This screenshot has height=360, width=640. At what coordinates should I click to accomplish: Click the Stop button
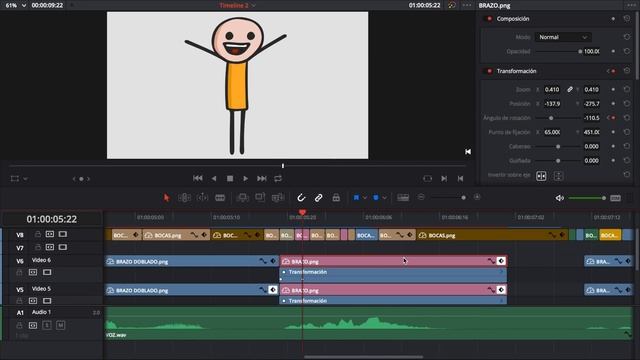230,178
